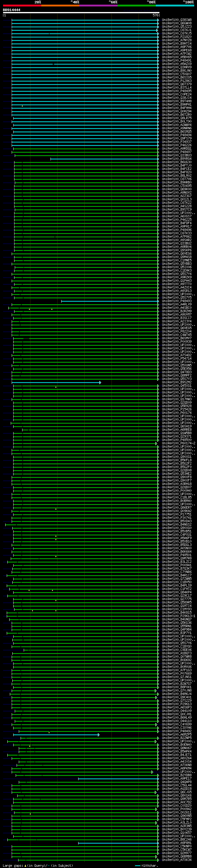Click the Large gaps legend text
Viewport: 197px width, 868px height.
coord(38,865)
